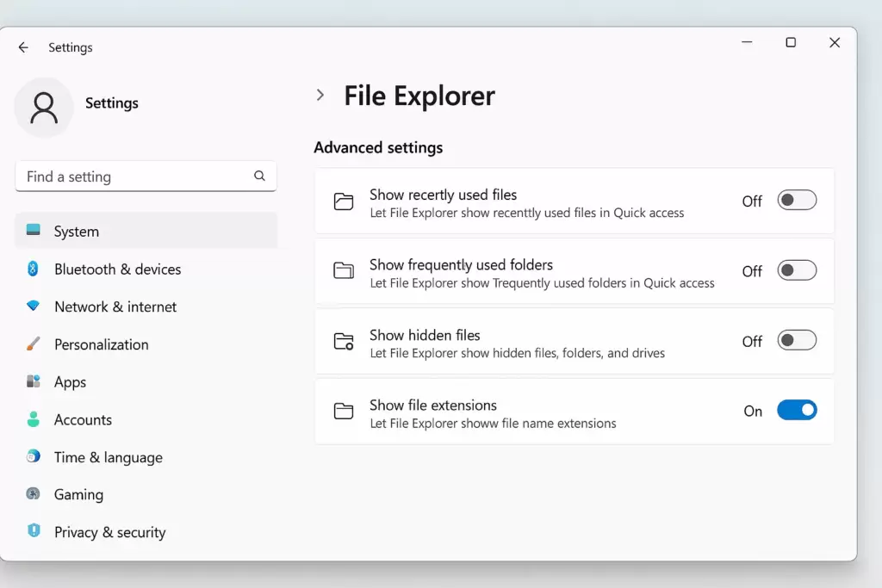The image size is (882, 588).
Task: Enable the Show hidden files switch
Action: coord(797,341)
